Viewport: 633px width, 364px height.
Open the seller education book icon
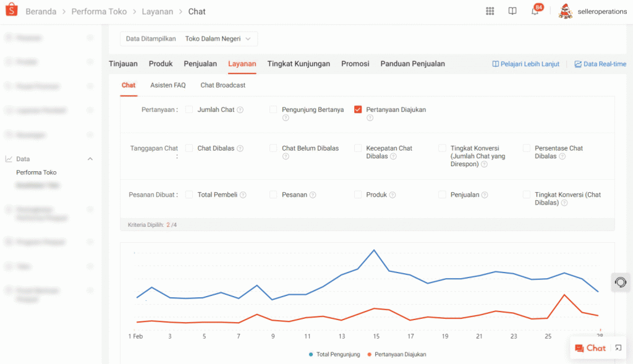point(512,11)
